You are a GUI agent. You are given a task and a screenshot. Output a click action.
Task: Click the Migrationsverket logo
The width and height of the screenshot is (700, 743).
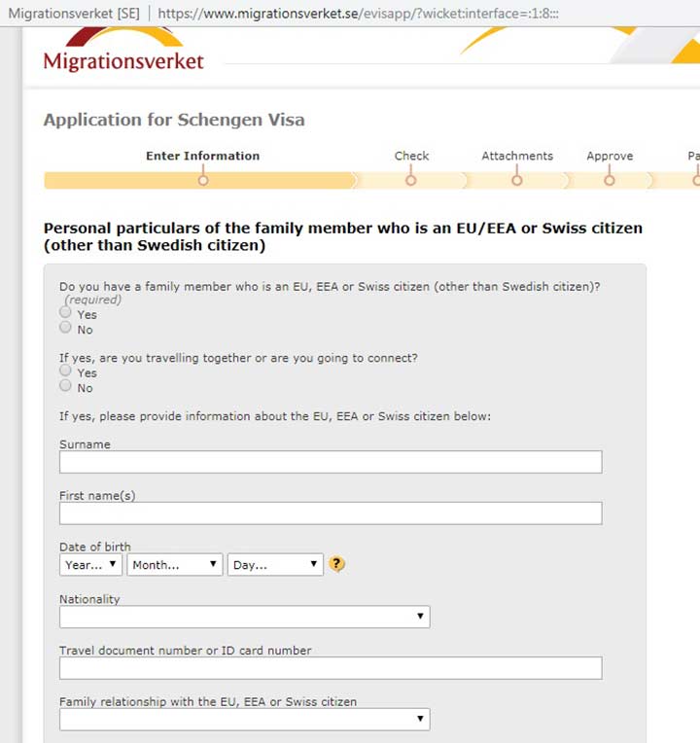click(123, 51)
